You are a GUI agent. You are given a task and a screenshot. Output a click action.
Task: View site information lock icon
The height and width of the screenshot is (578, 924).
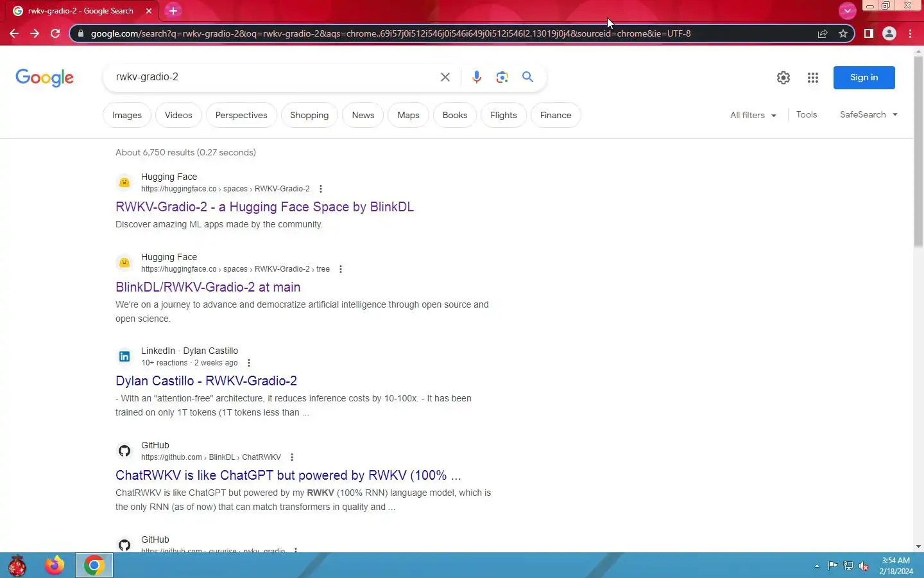(x=80, y=33)
